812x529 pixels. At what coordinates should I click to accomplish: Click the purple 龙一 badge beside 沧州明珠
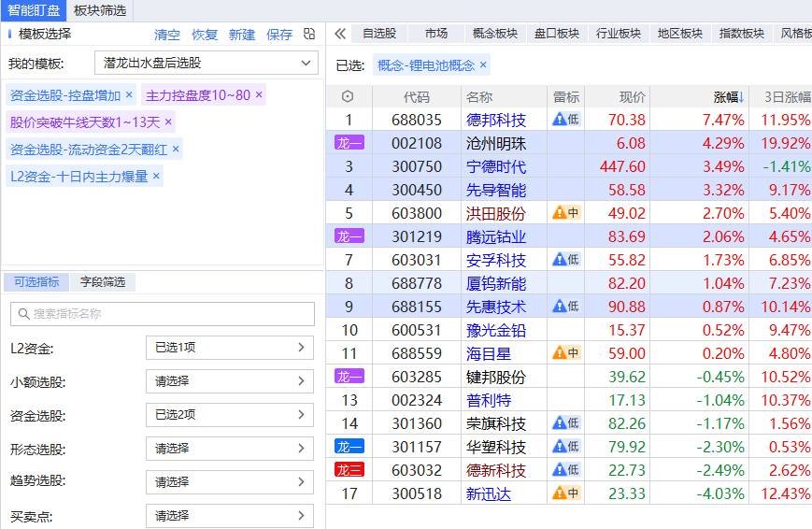(x=349, y=143)
